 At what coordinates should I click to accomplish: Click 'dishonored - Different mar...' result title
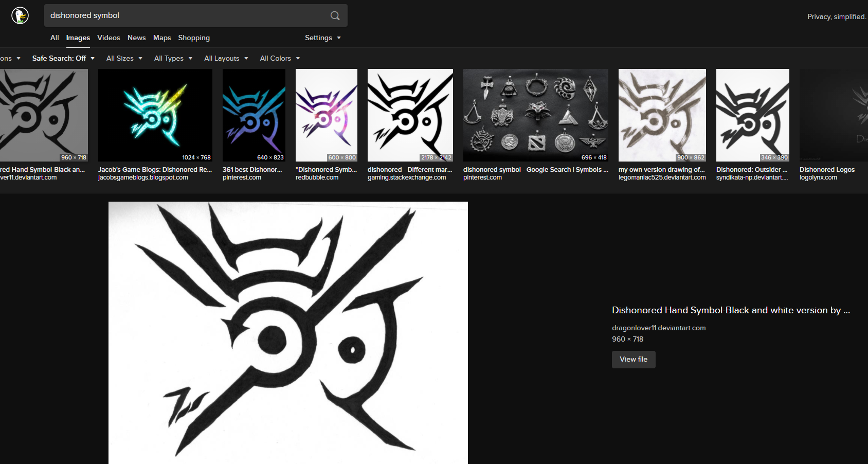410,169
